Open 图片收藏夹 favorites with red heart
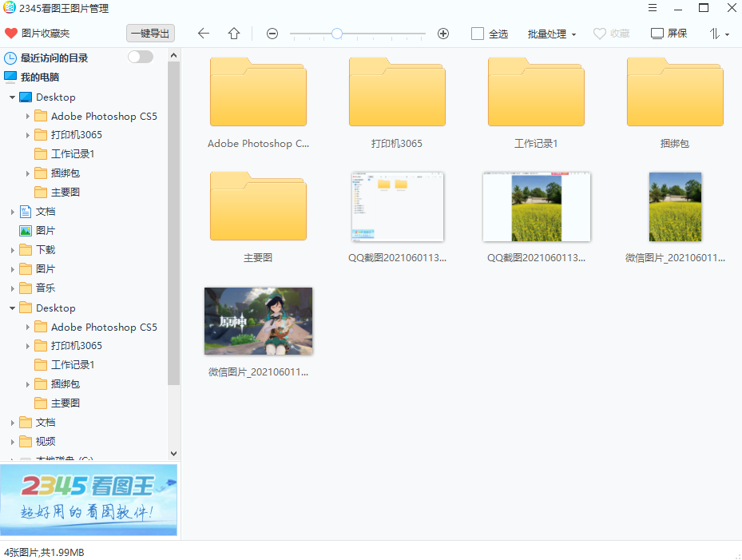This screenshot has height=560, width=742. point(38,34)
